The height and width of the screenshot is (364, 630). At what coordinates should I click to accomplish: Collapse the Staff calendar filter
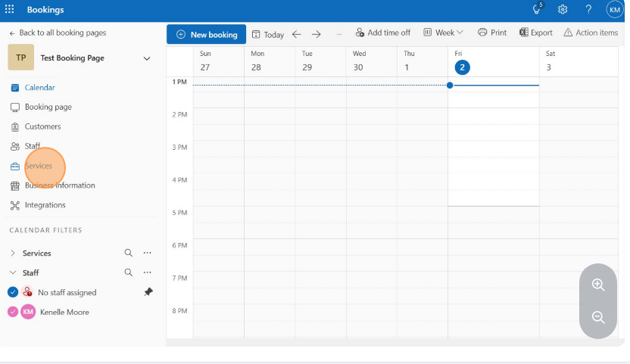(x=12, y=272)
